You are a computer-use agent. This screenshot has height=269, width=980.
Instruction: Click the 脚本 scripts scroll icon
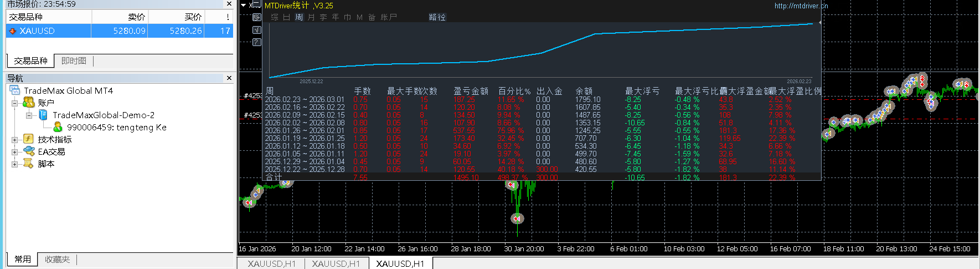(x=28, y=164)
